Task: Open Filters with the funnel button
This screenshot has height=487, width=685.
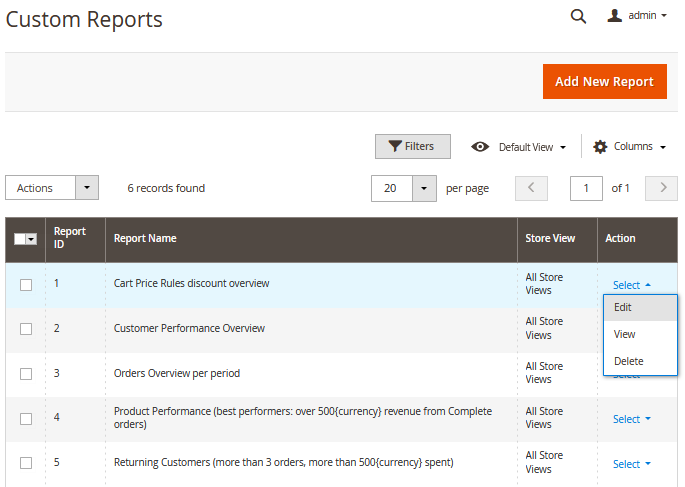Action: (412, 147)
